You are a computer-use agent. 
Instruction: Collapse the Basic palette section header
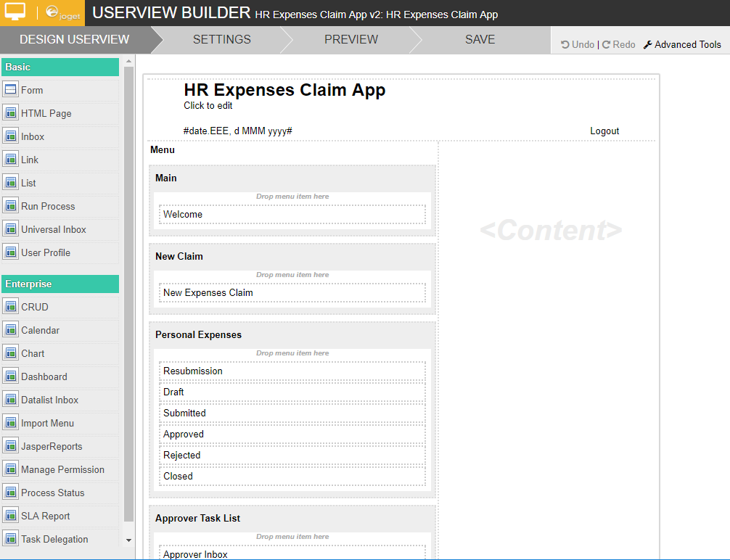point(60,67)
